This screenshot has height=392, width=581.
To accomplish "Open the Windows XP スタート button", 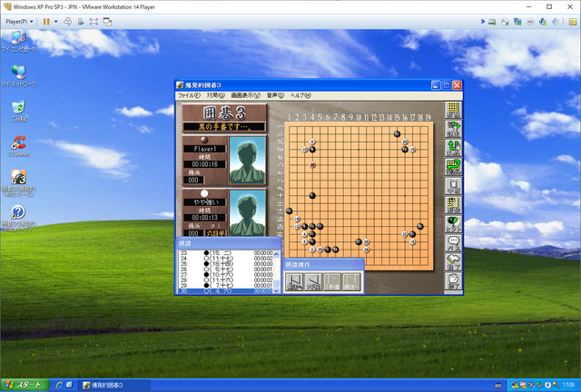I will pyautogui.click(x=25, y=385).
